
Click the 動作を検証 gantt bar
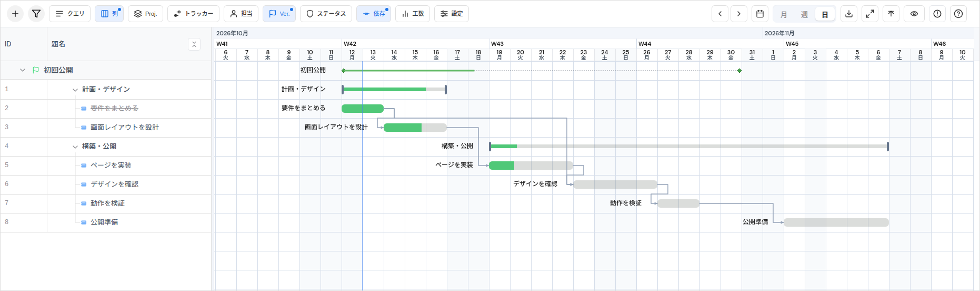click(678, 203)
